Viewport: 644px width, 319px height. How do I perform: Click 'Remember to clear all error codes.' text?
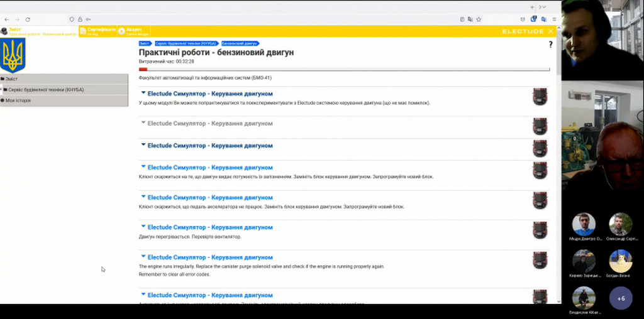(x=175, y=274)
